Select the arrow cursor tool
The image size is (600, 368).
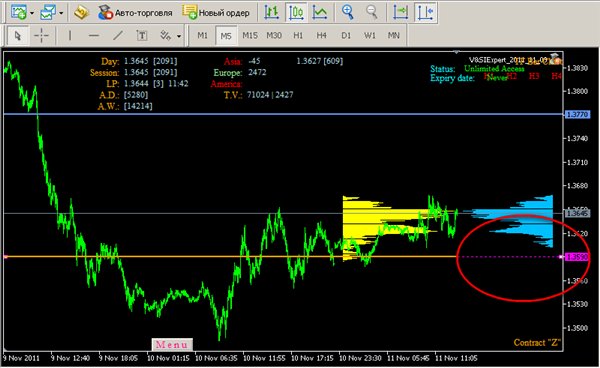tap(17, 36)
